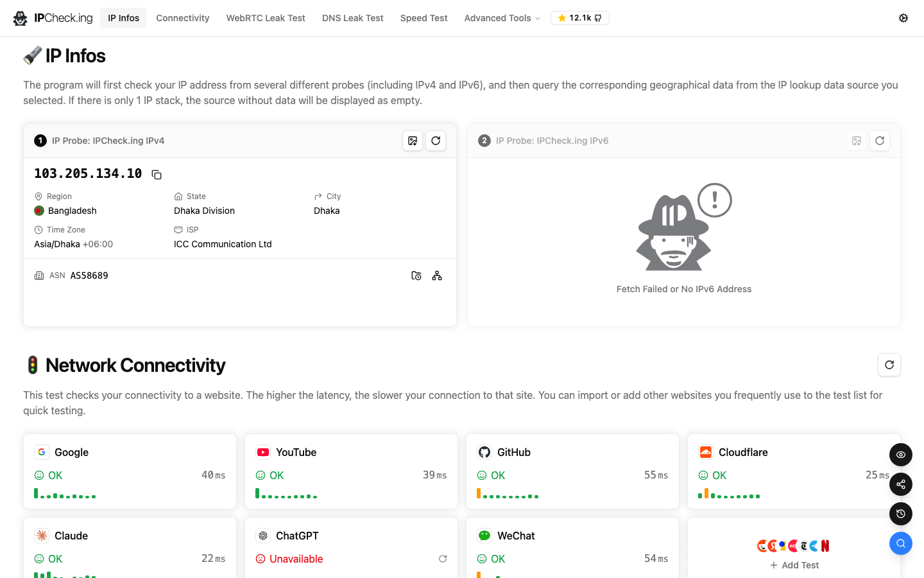
Task: Click the Claude connectivity card title
Action: 71,536
